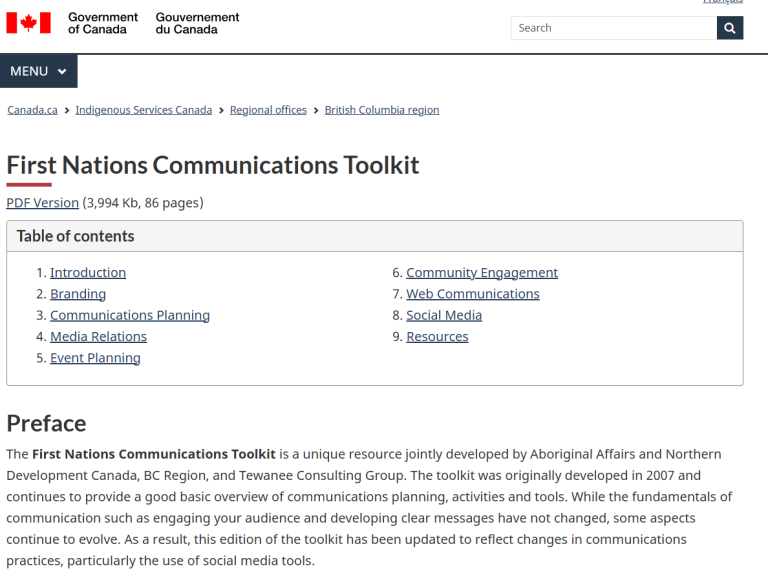Jump to the Branding section
768x582 pixels.
78,294
